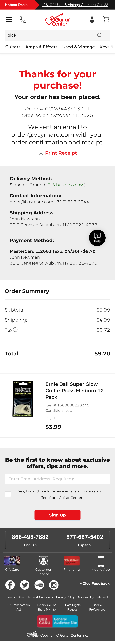Viewport: 115px width, 644px height.
Task: Open the Guitars menu
Action: click(13, 47)
